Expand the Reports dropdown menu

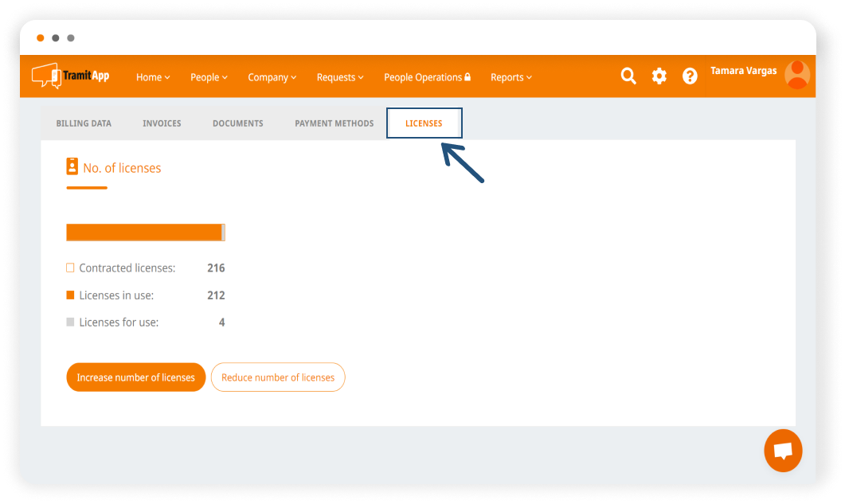pyautogui.click(x=511, y=77)
